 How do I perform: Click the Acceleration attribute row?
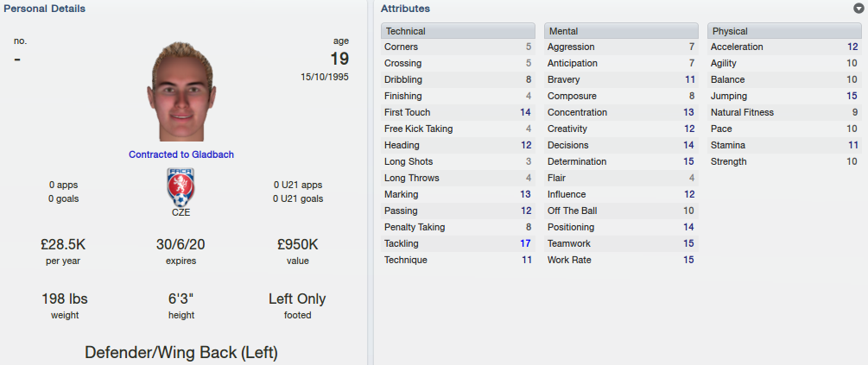[x=784, y=47]
